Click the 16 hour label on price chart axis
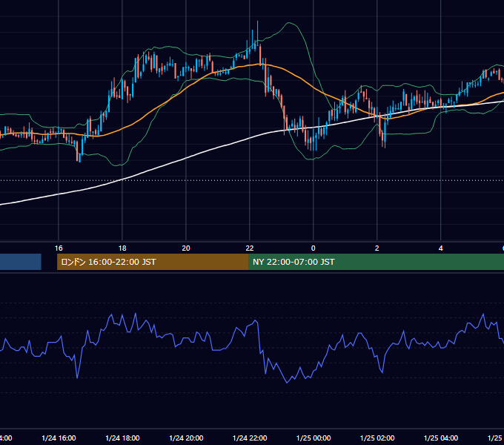This screenshot has height=445, width=504. pos(59,248)
